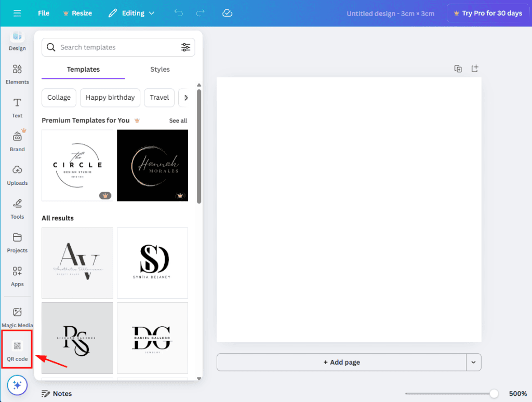Adjust the zoom slider handle
532x402 pixels.
(494, 394)
